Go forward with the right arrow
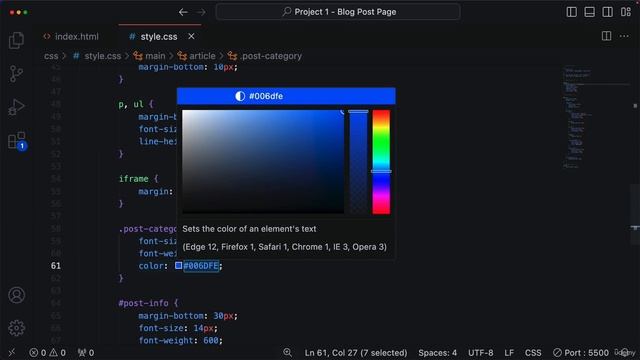This screenshot has width=640, height=360. [201, 12]
